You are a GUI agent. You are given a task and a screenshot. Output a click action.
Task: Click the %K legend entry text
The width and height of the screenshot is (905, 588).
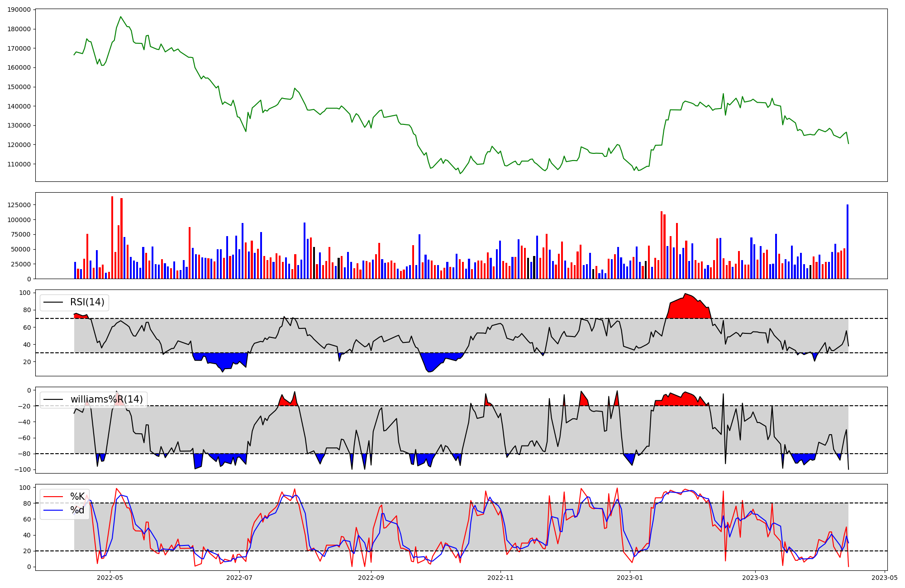[x=77, y=497]
